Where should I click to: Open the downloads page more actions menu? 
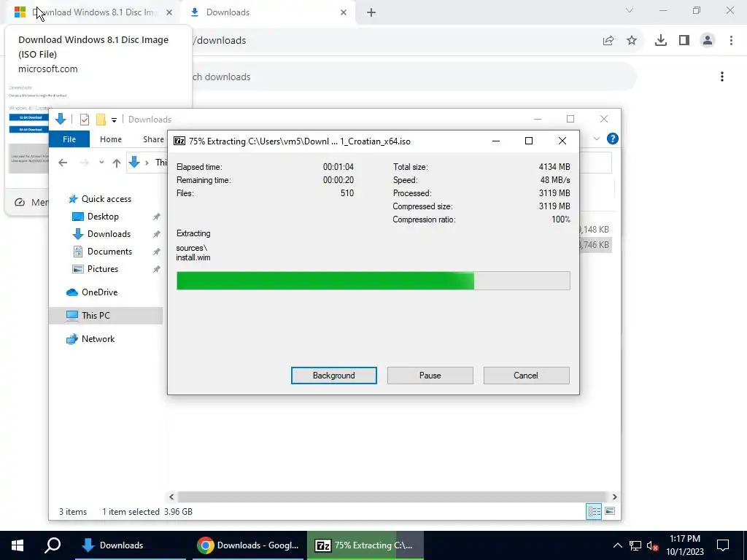(x=722, y=77)
